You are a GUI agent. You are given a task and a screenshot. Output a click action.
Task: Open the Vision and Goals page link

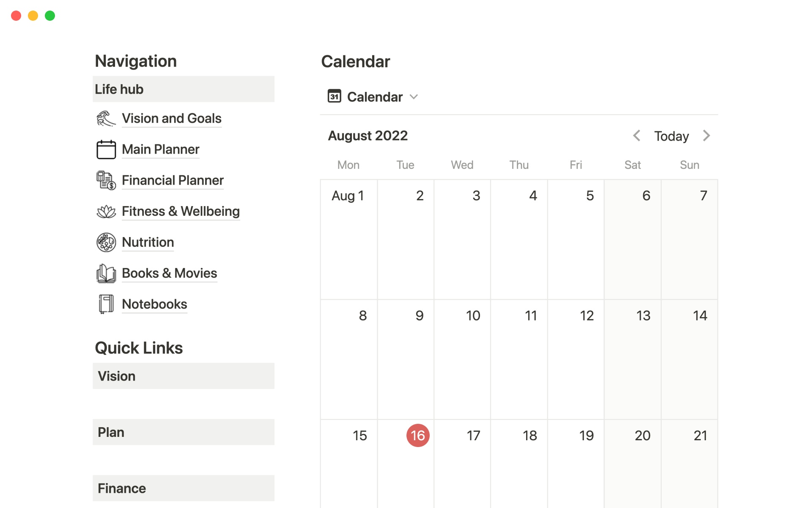pos(171,119)
